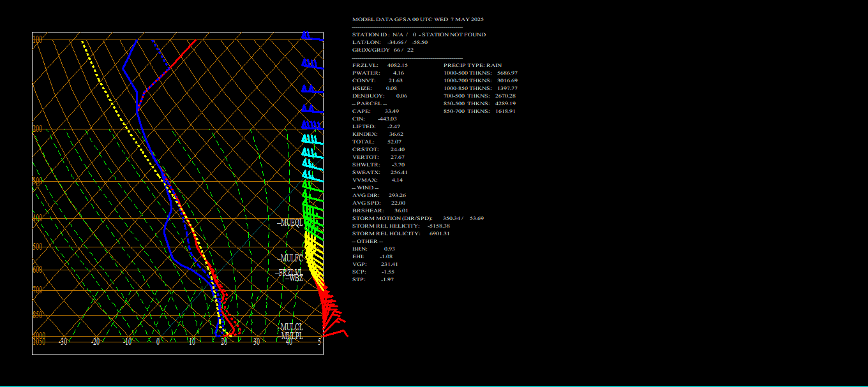This screenshot has width=868, height=387.
Task: Click the STP value -1.97
Action: [387, 279]
